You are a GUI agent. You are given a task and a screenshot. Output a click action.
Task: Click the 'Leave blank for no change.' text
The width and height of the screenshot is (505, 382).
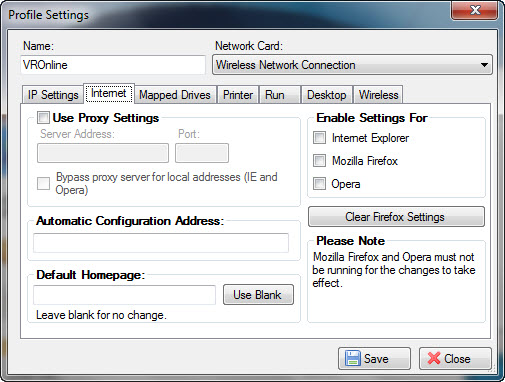101,315
